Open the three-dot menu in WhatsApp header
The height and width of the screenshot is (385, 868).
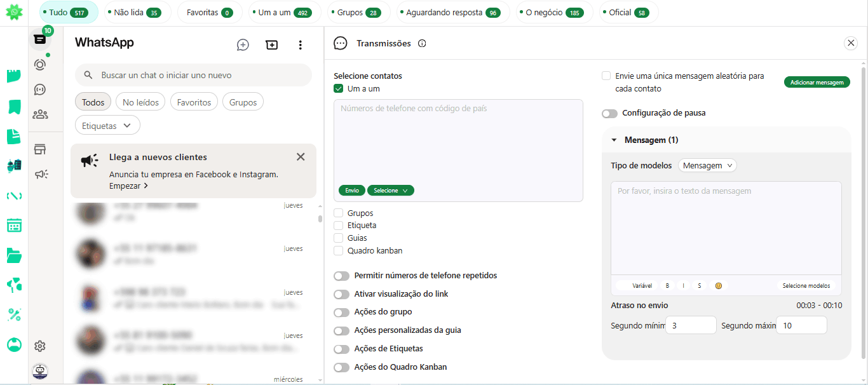301,44
